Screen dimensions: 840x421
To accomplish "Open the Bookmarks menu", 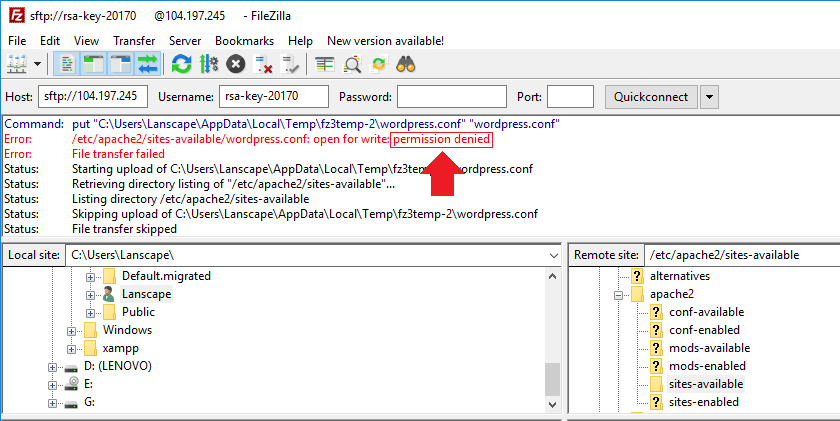I will [244, 41].
